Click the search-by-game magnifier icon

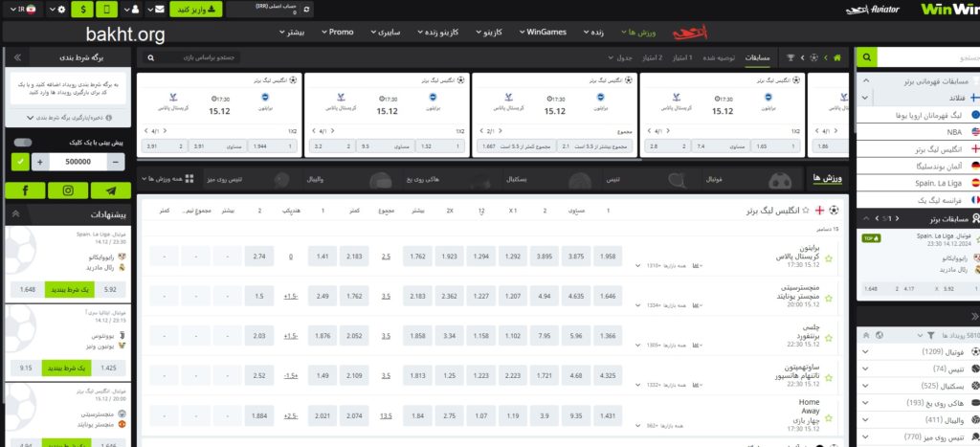click(x=150, y=57)
